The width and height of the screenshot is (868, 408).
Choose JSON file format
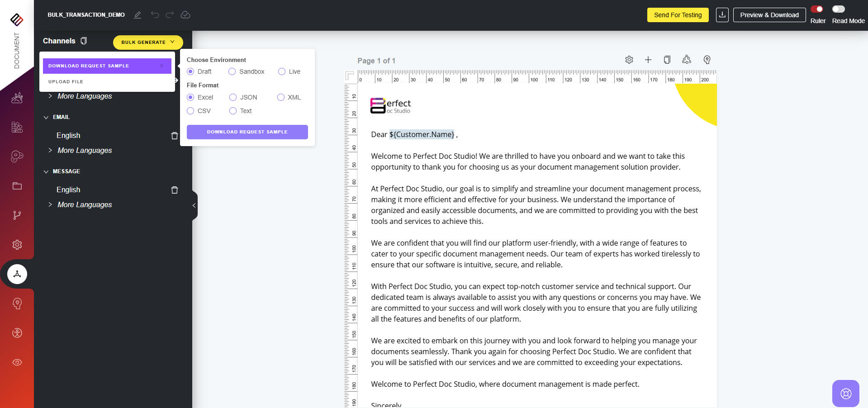(x=233, y=97)
